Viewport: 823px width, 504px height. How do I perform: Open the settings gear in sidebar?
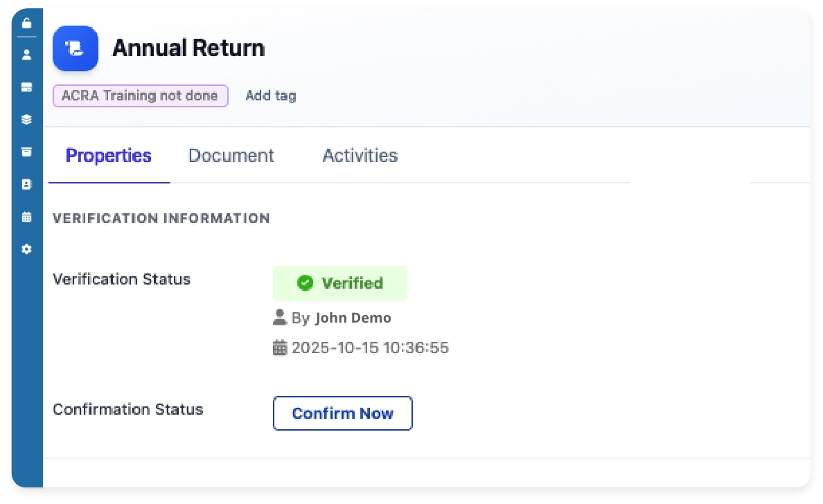coord(26,249)
